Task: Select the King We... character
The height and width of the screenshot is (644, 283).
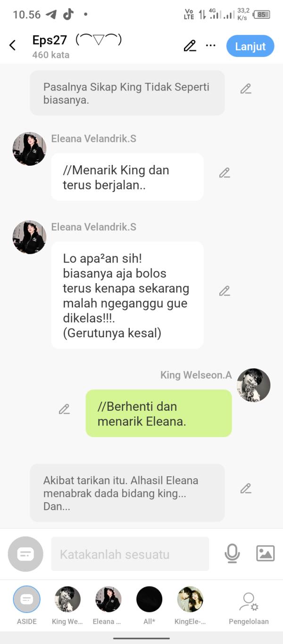Action: (67, 606)
